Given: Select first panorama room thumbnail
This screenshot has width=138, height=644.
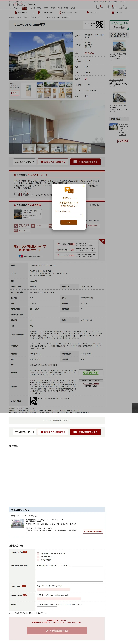Looking at the screenshot, I should click(29, 148).
